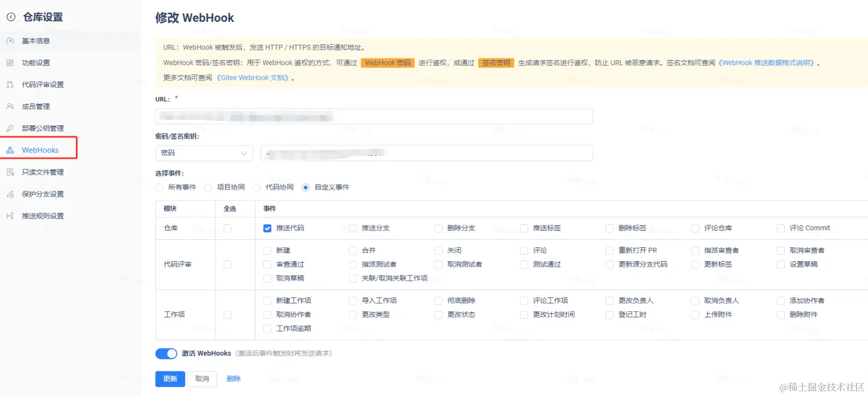Check the 取消审查者 checkbox
The height and width of the screenshot is (396, 868).
(x=781, y=250)
